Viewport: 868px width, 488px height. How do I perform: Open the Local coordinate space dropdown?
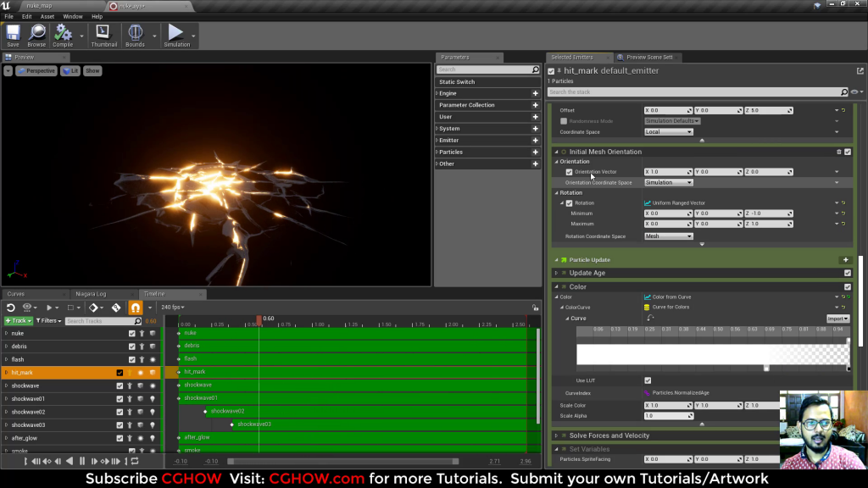click(667, 131)
